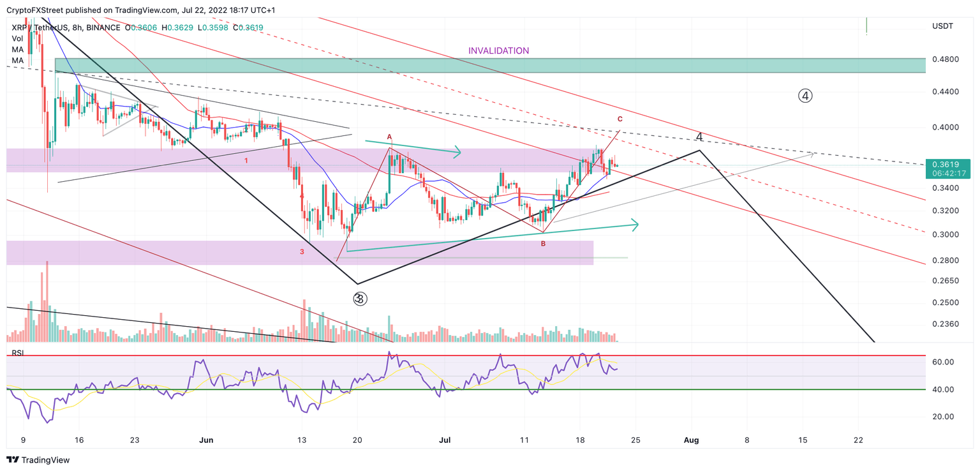Image resolution: width=980 pixels, height=471 pixels.
Task: Select the Jul label on the time axis
Action: tap(445, 440)
